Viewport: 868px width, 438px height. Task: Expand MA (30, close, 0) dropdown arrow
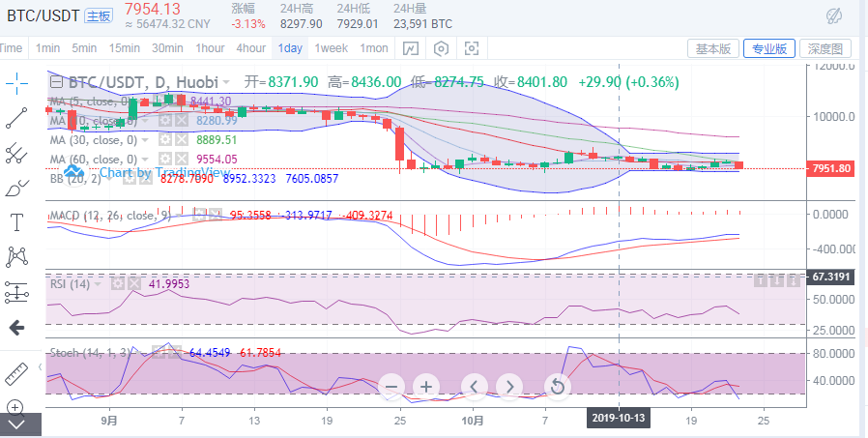(x=145, y=140)
